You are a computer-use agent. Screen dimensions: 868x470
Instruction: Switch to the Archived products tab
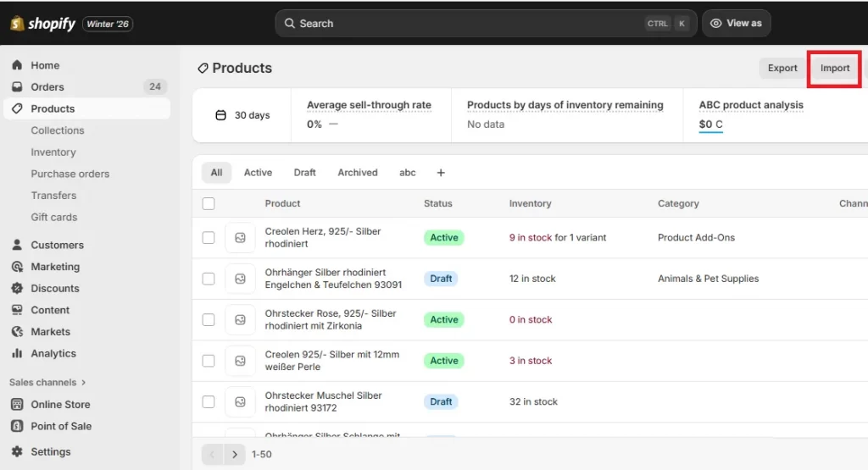pos(358,173)
